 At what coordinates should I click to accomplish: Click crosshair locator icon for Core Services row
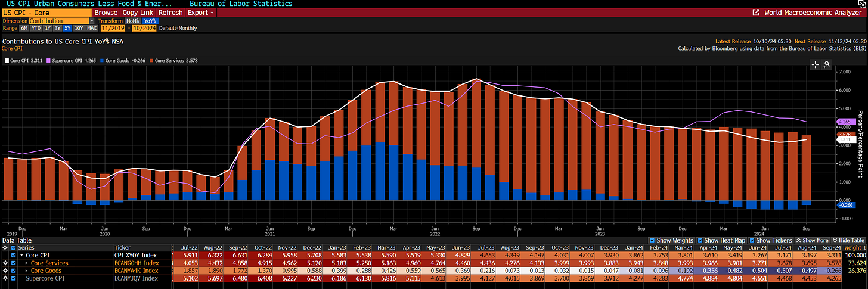tap(5, 263)
